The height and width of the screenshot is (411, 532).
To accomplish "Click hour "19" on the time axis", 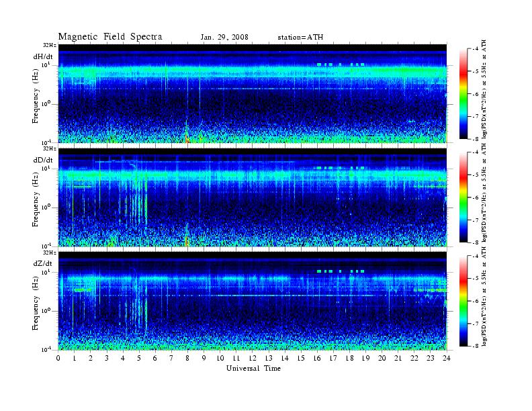I will coord(365,359).
